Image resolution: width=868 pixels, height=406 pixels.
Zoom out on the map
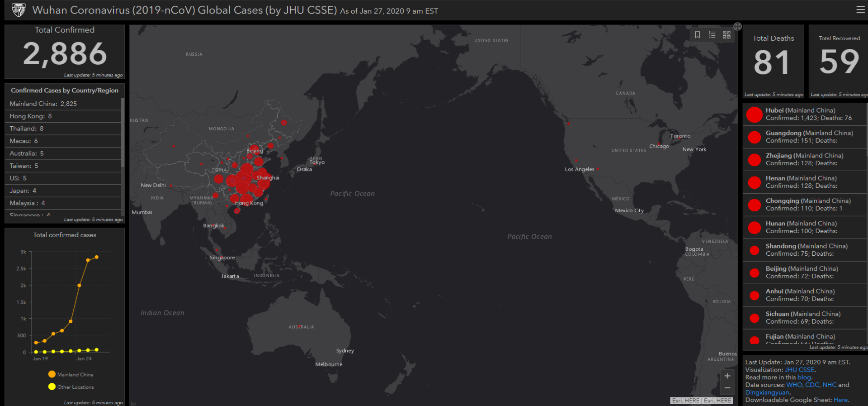pos(727,388)
